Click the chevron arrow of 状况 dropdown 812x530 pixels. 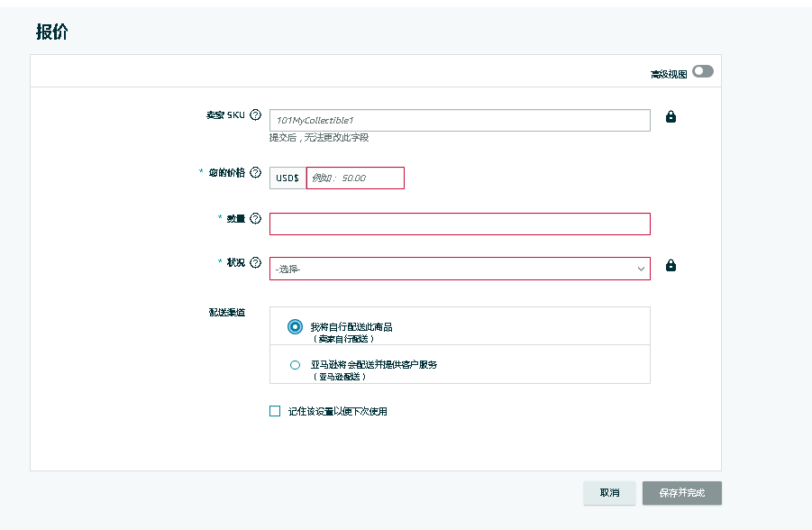pos(641,269)
